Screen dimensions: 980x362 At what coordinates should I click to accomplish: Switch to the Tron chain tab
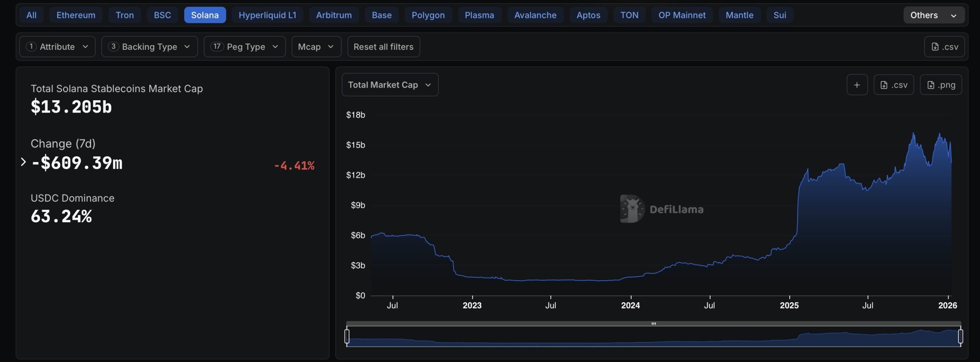click(124, 15)
